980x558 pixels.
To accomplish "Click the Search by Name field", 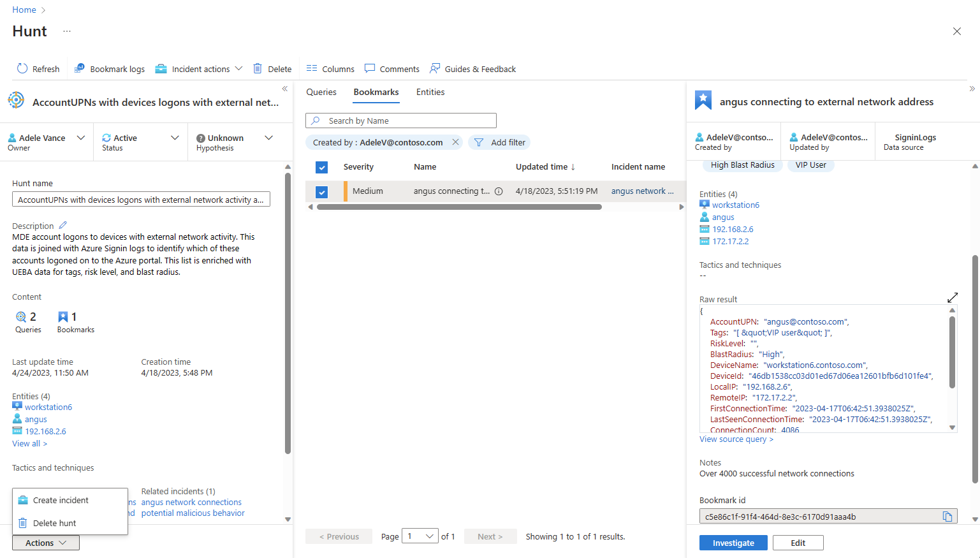I will click(401, 120).
